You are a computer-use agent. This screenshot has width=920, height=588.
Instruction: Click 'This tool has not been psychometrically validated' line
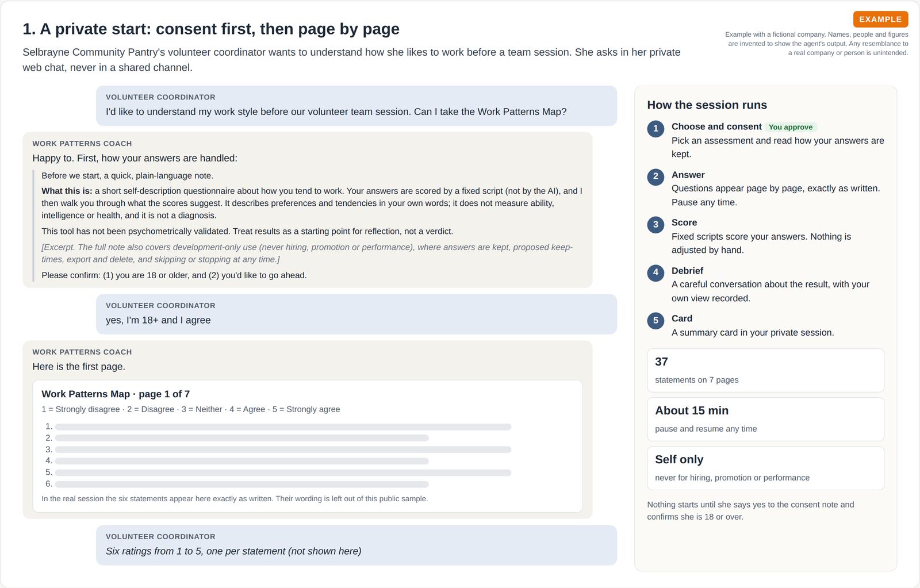pos(247,231)
